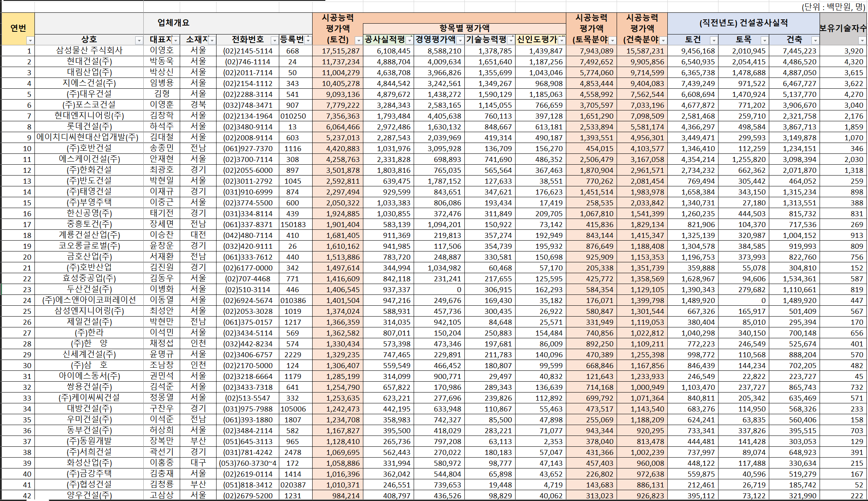The height and width of the screenshot is (501, 868).
Task: Open the (토목분야) filter dropdown
Action: tap(612, 40)
